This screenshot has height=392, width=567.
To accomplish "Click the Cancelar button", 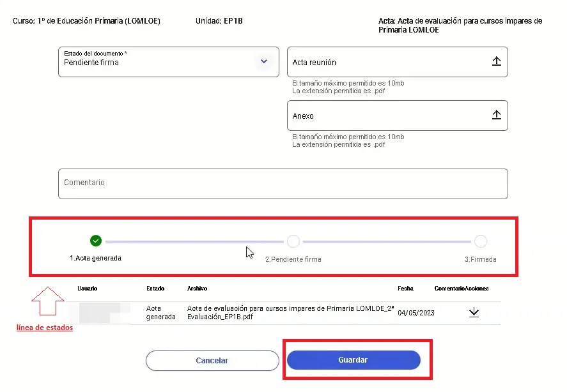I will pos(212,360).
